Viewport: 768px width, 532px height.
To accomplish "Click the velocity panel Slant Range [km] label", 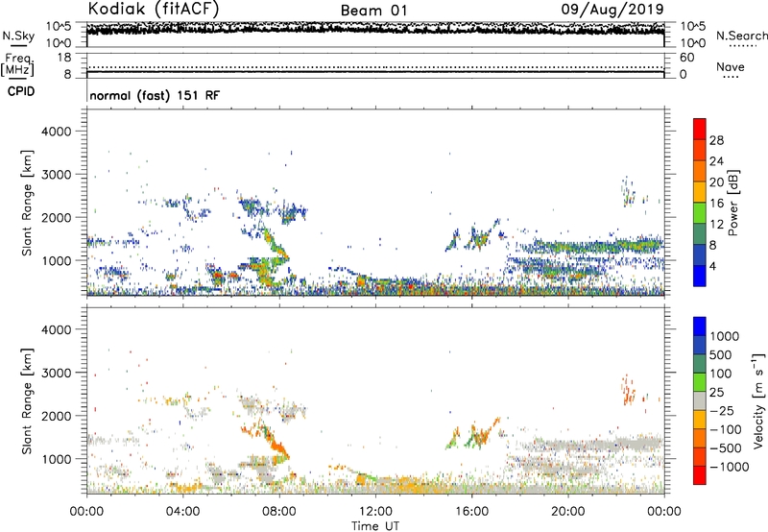I will click(27, 400).
